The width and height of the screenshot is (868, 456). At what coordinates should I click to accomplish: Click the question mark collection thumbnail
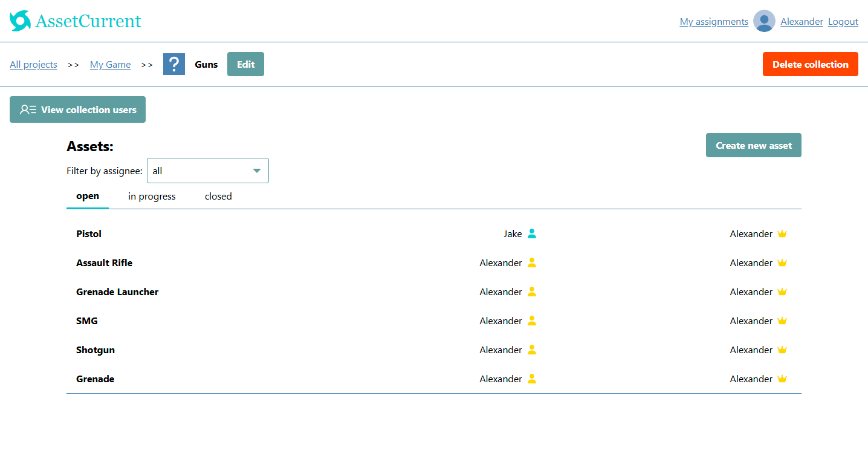pos(174,64)
